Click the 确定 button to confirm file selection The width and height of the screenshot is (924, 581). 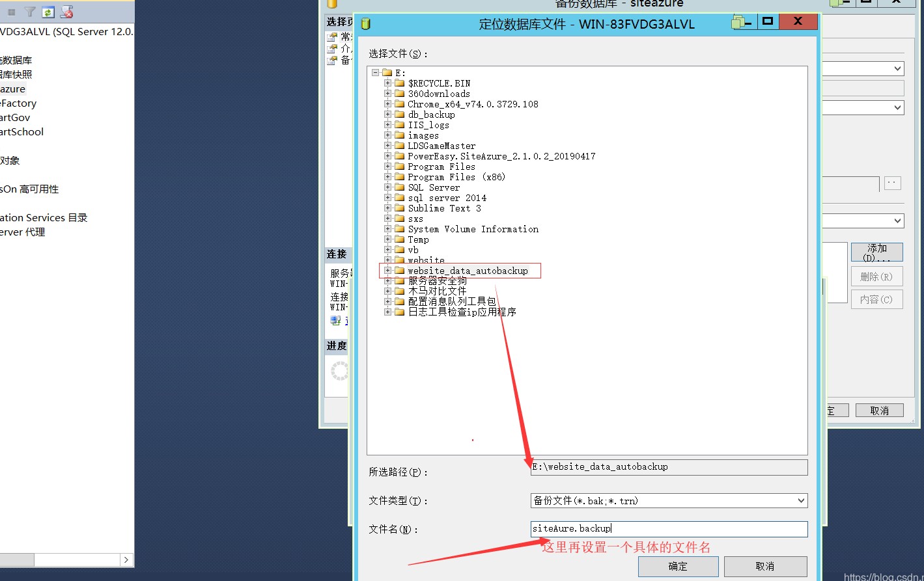coord(679,566)
